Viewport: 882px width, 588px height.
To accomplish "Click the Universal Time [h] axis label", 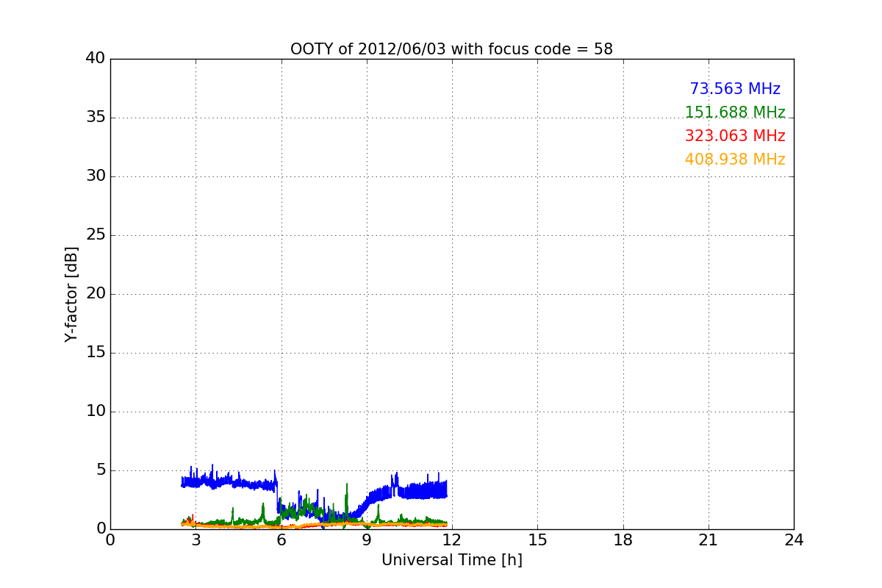I will 451,560.
